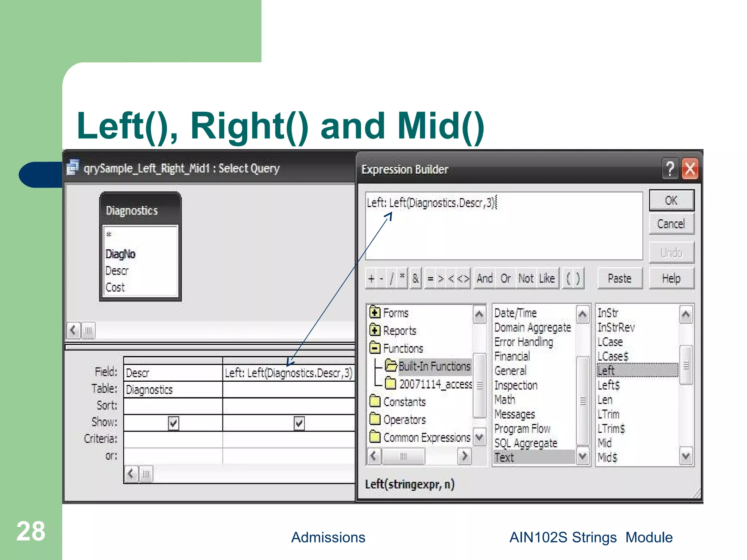The width and height of the screenshot is (747, 560).
Task: Insert the less than operator
Action: coord(451,279)
